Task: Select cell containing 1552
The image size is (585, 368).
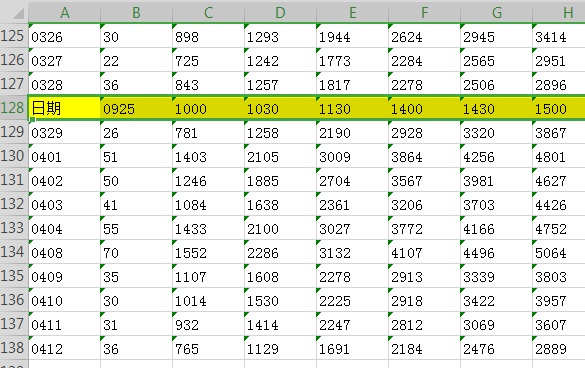Action: (x=209, y=252)
